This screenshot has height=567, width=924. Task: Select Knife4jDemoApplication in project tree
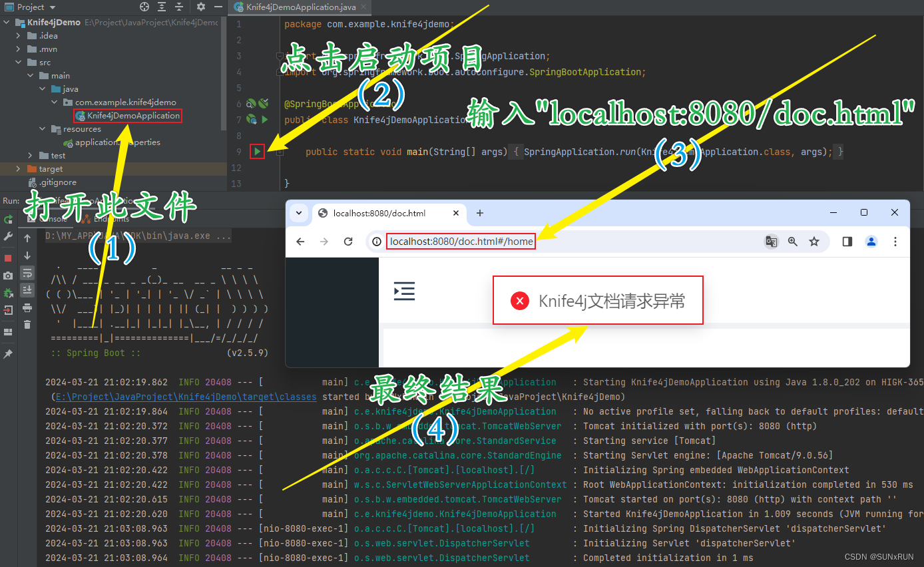tap(133, 115)
